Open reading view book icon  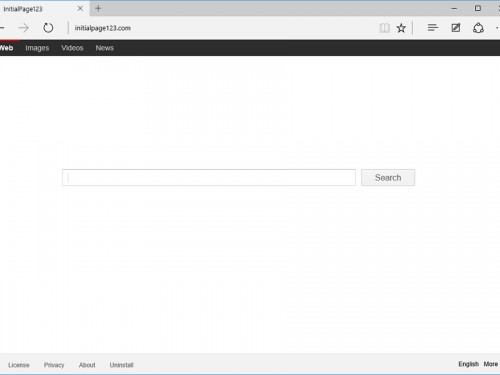click(384, 28)
